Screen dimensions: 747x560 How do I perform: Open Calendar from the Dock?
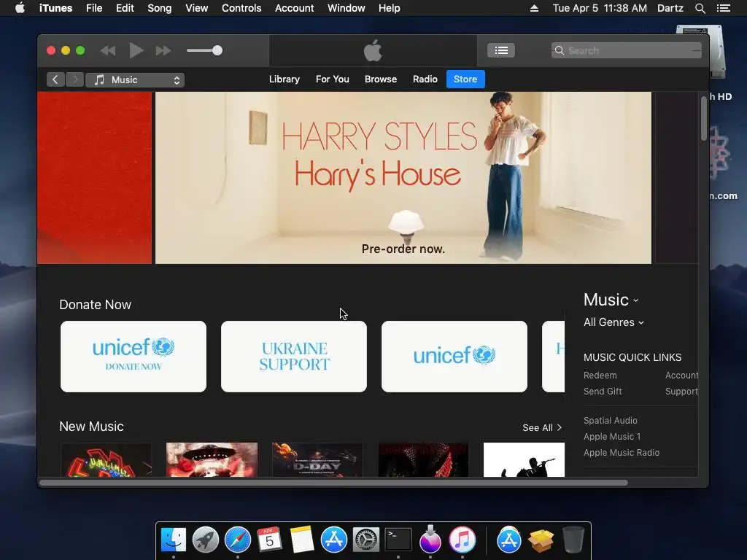tap(270, 540)
